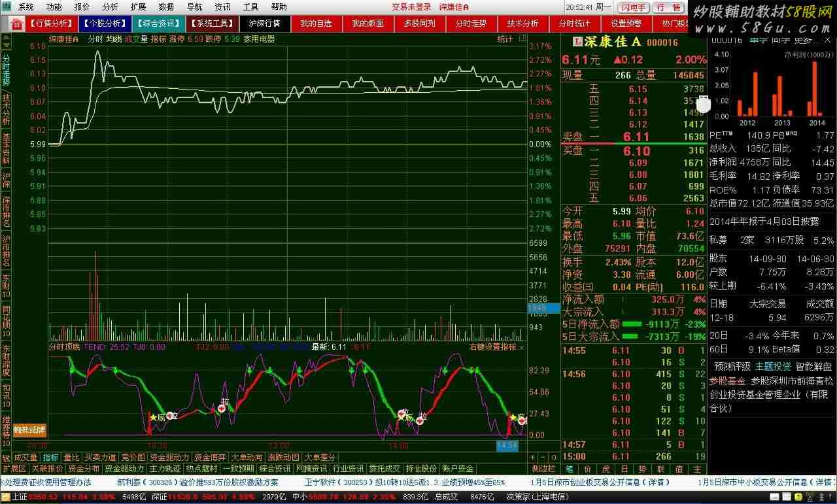The width and height of the screenshot is (837, 504).
Task: Select the 涨跌动因 indicator tab
Action: point(284,458)
